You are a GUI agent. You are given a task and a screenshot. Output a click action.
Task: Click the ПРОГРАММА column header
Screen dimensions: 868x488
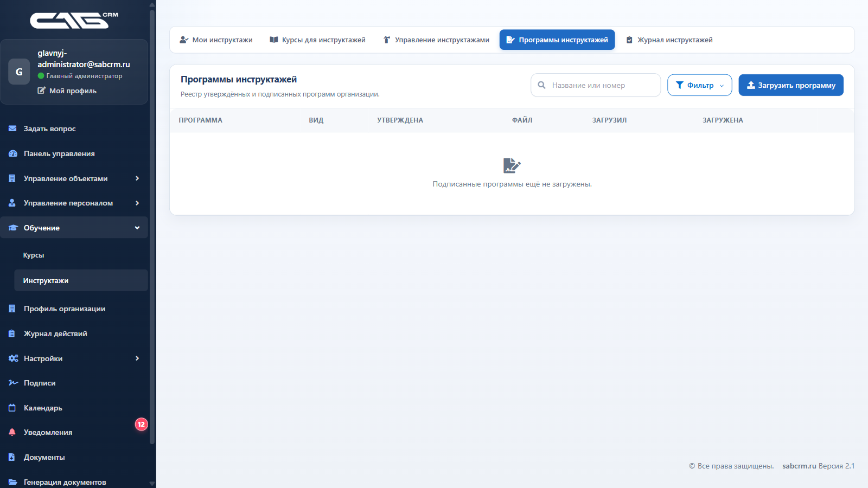(201, 120)
